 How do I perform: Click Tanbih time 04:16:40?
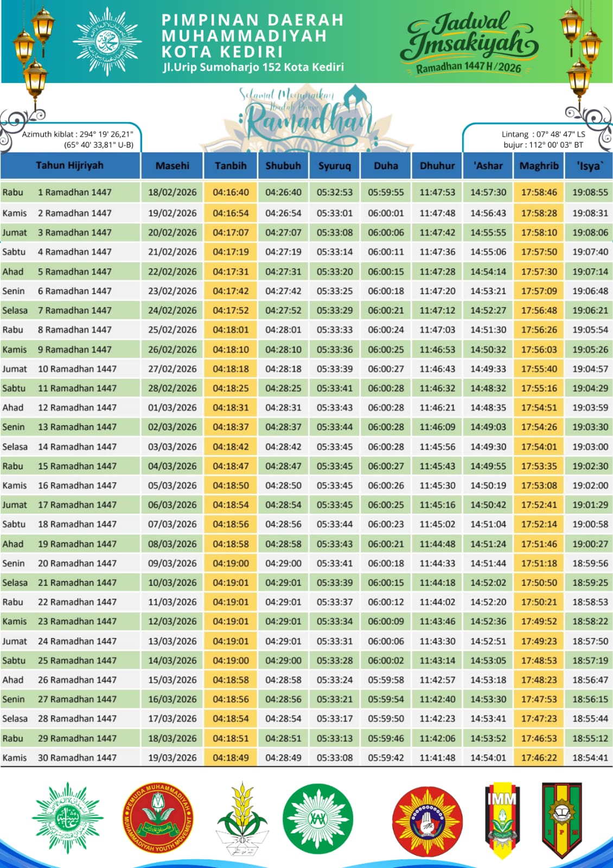tap(231, 193)
